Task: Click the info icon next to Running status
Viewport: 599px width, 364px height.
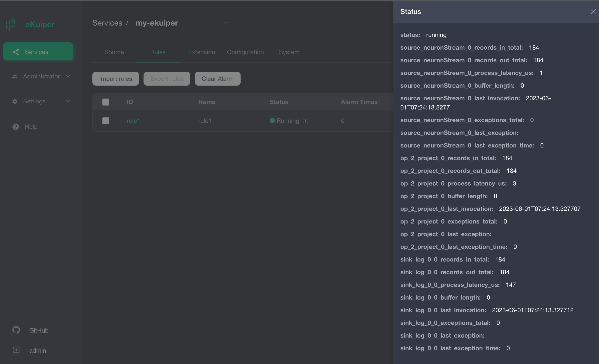Action: click(306, 121)
